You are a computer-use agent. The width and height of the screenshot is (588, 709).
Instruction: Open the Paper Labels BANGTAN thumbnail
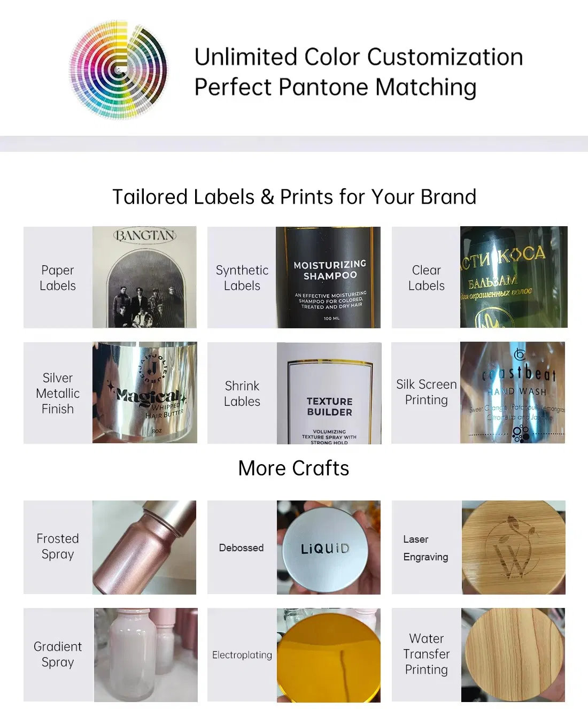point(144,277)
